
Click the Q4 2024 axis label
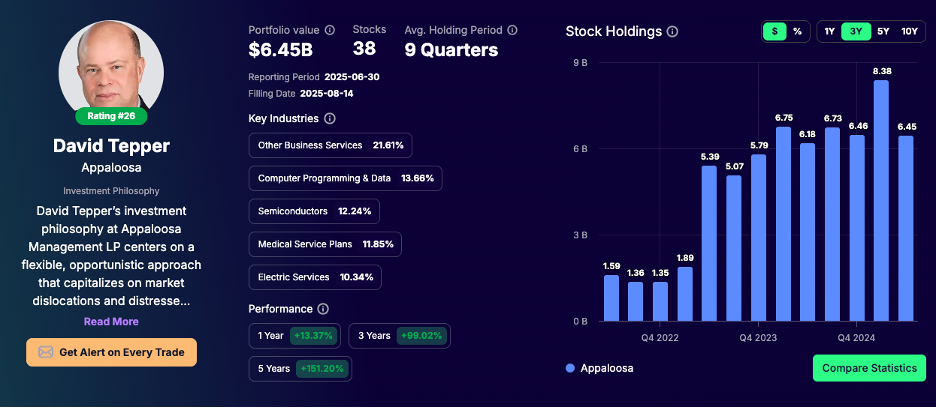pyautogui.click(x=856, y=338)
